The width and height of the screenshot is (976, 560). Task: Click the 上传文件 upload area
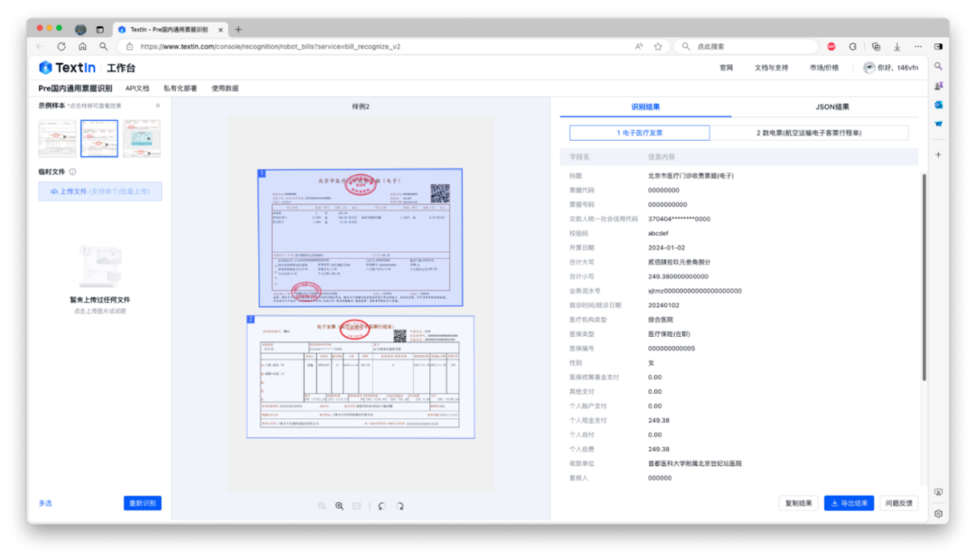click(x=99, y=191)
